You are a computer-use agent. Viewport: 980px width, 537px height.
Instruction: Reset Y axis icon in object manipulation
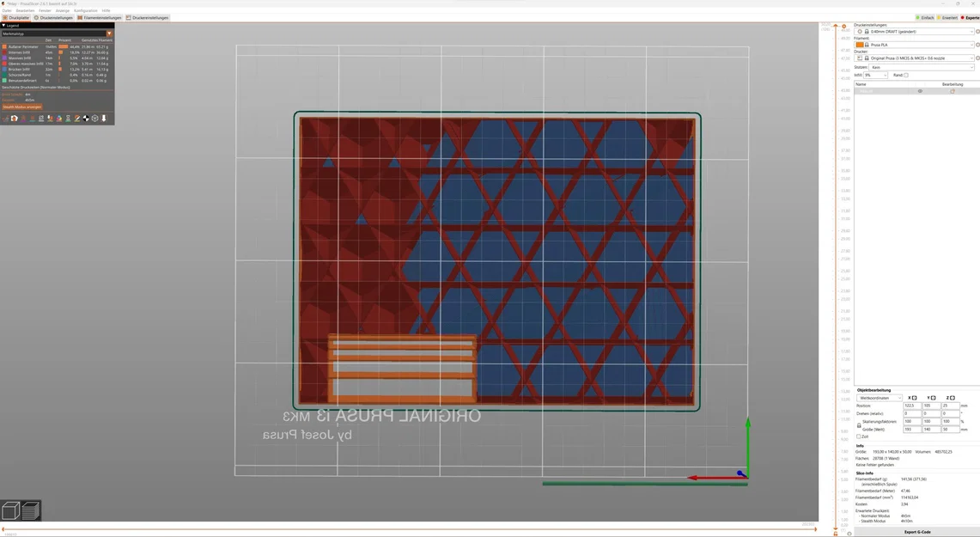pyautogui.click(x=933, y=398)
